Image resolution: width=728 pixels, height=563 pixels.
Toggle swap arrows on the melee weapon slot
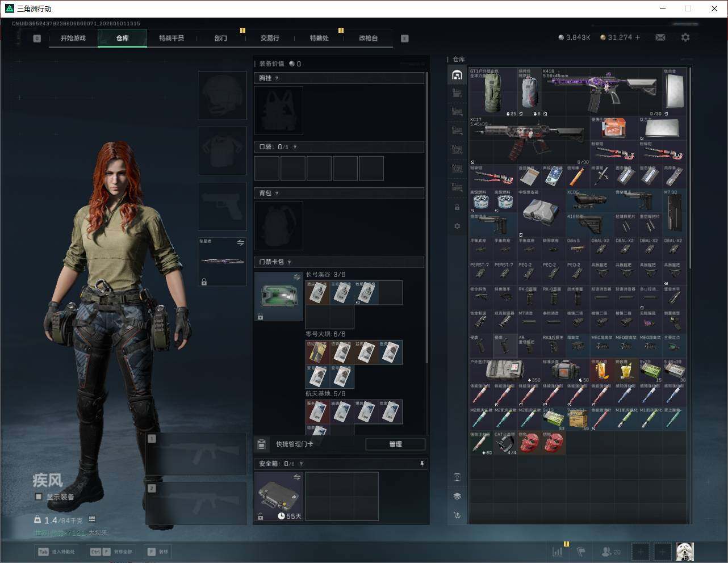240,243
